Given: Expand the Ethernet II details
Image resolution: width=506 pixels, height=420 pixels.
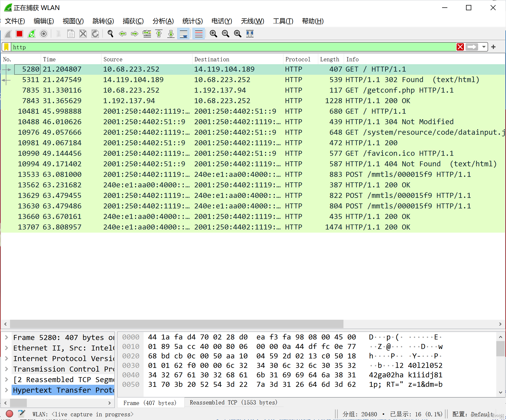Looking at the screenshot, I should (x=7, y=348).
